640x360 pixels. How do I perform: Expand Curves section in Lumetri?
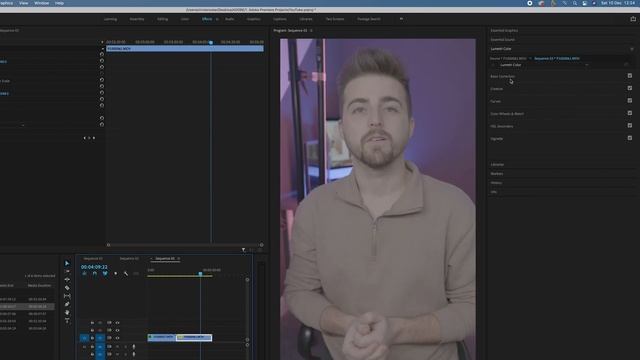(496, 101)
